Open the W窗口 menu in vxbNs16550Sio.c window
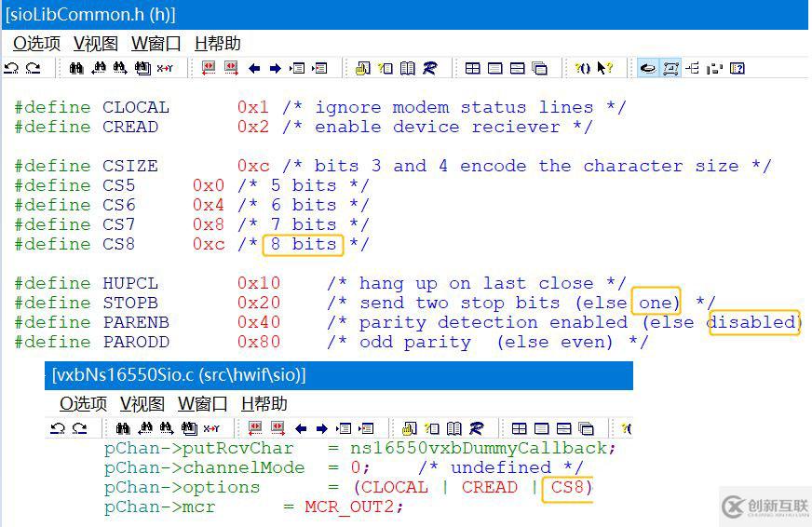812x527 pixels. (x=202, y=403)
